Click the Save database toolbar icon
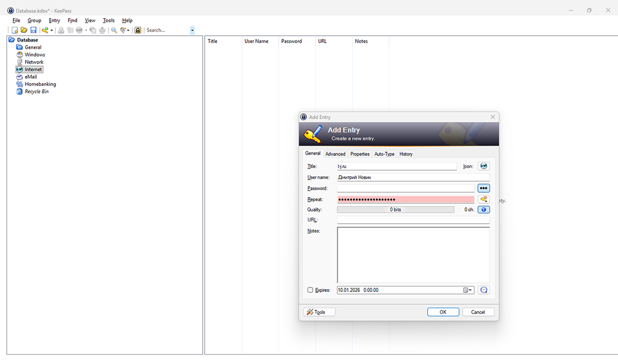The width and height of the screenshot is (618, 364). [x=33, y=30]
